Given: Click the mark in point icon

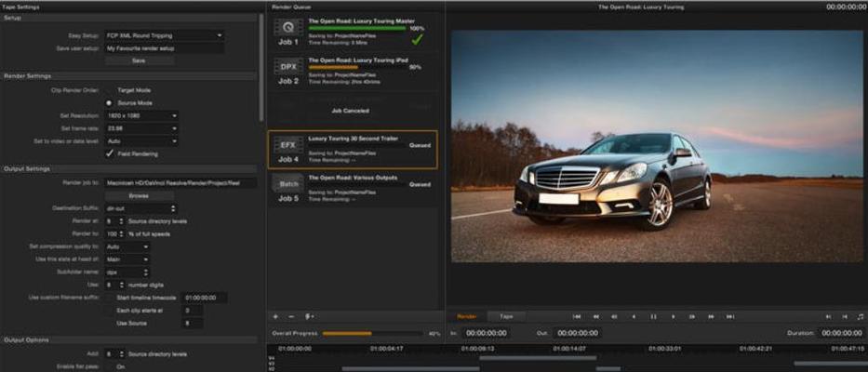Looking at the screenshot, I should [828, 316].
